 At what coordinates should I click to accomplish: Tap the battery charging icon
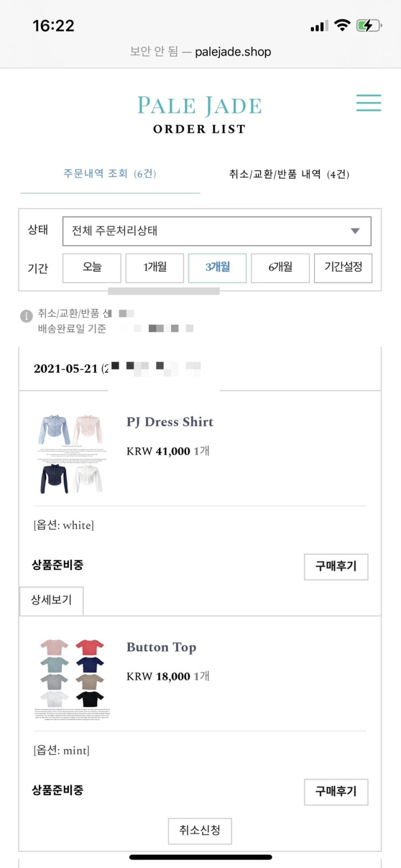point(369,25)
